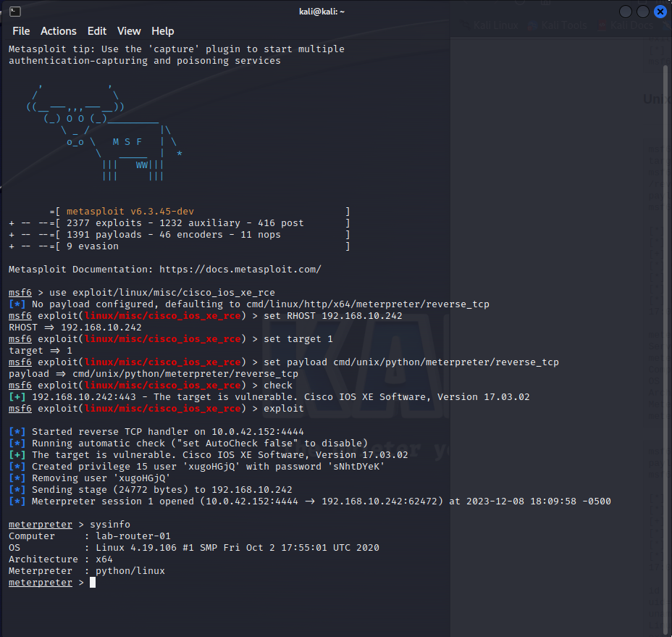Click the 'set RHOST 192.168.10.242' command
672x637 pixels.
tap(333, 316)
